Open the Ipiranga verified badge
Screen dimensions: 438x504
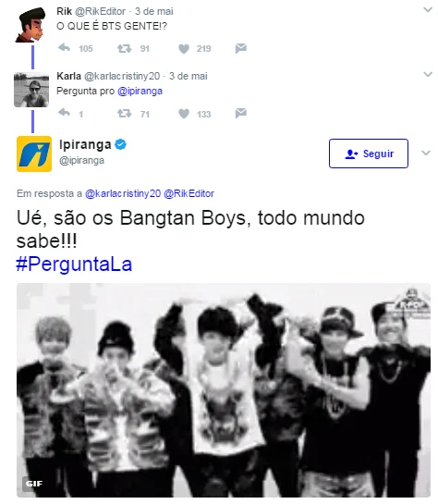click(121, 144)
